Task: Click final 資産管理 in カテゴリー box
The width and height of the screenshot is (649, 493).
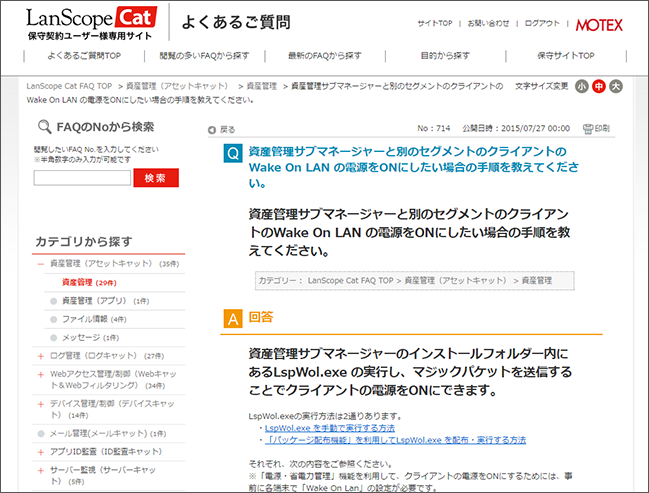Action: (x=537, y=281)
